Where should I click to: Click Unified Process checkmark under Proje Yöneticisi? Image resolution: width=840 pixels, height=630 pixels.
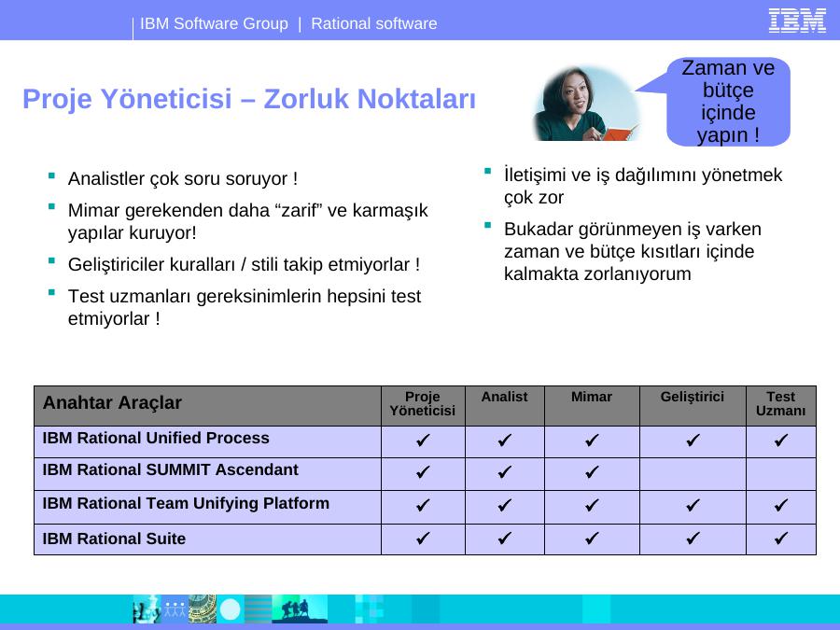pyautogui.click(x=423, y=441)
